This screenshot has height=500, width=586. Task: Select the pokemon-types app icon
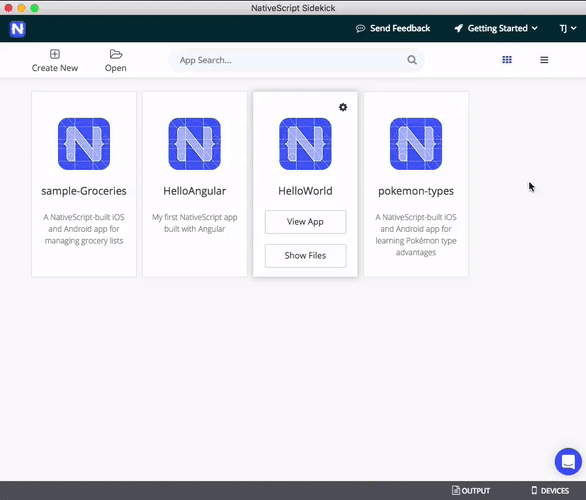click(x=416, y=144)
